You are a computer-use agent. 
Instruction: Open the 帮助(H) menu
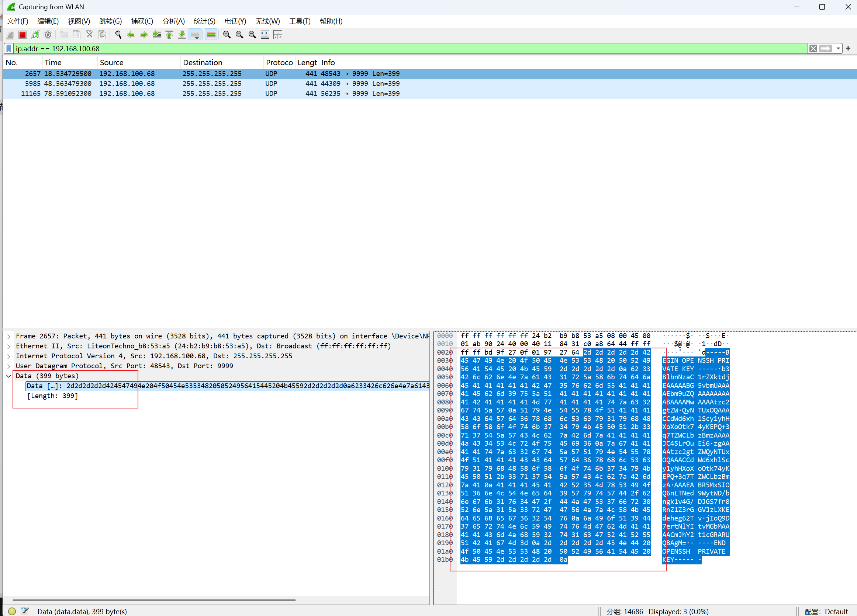[331, 21]
